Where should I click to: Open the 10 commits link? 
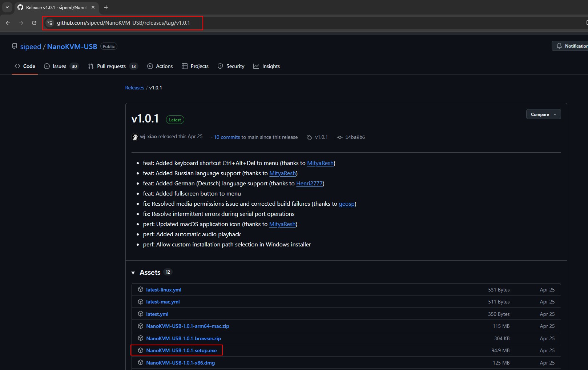point(227,137)
